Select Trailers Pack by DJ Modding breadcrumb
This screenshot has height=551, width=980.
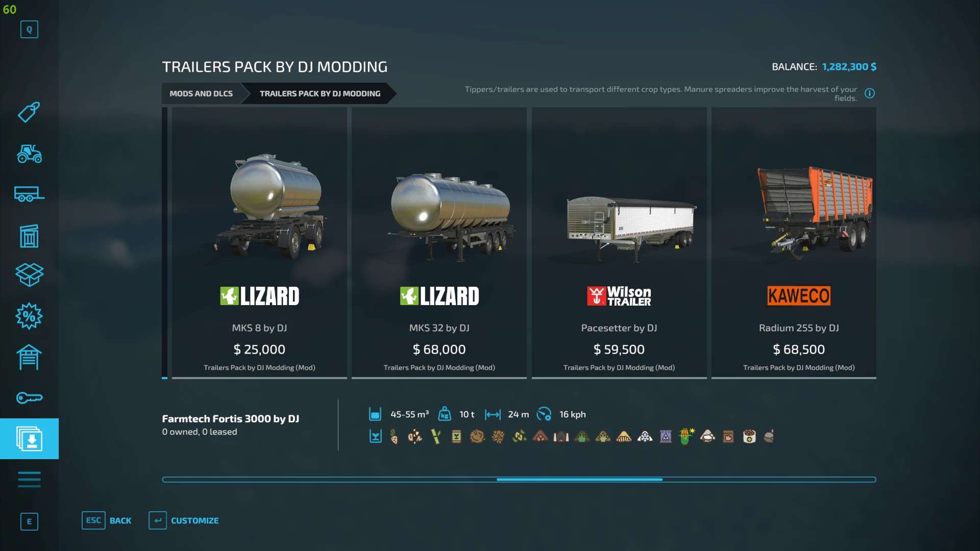[320, 93]
